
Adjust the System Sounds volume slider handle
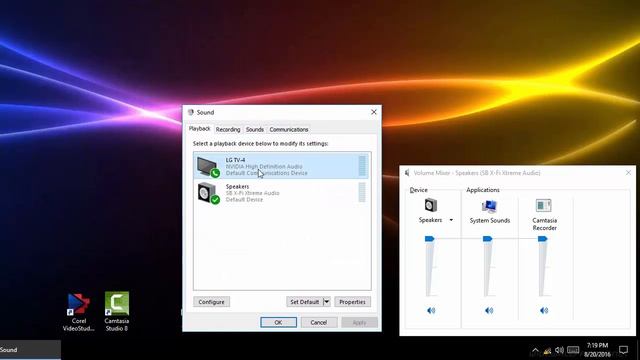pyautogui.click(x=487, y=238)
